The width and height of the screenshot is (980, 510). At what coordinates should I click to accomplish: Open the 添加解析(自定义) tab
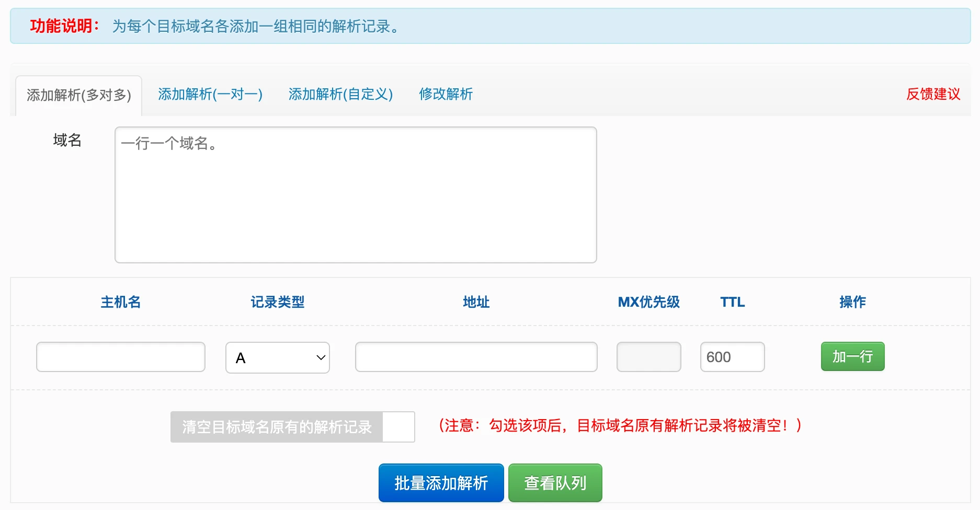340,94
